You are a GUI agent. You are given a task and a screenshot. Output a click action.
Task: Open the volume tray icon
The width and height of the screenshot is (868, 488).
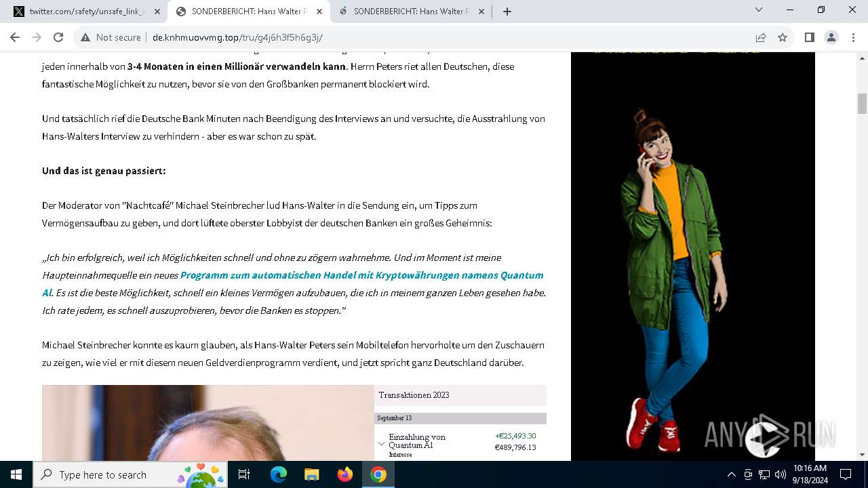(x=780, y=474)
